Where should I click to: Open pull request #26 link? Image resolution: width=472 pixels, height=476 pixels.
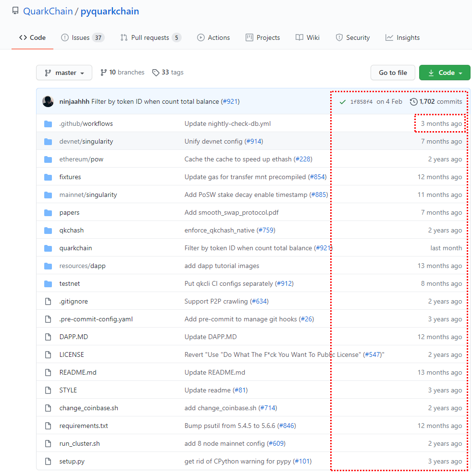coord(307,319)
